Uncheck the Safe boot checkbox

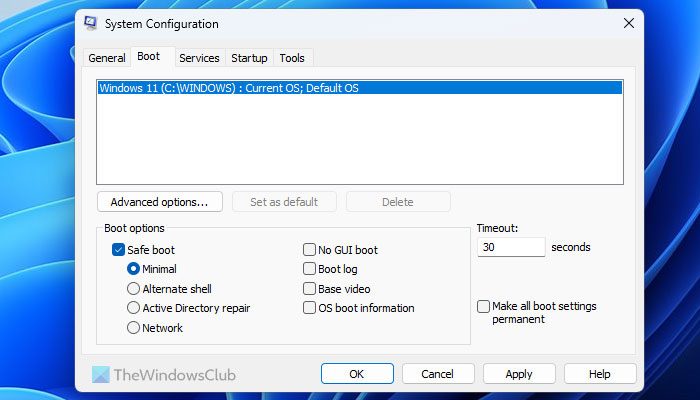tap(118, 250)
